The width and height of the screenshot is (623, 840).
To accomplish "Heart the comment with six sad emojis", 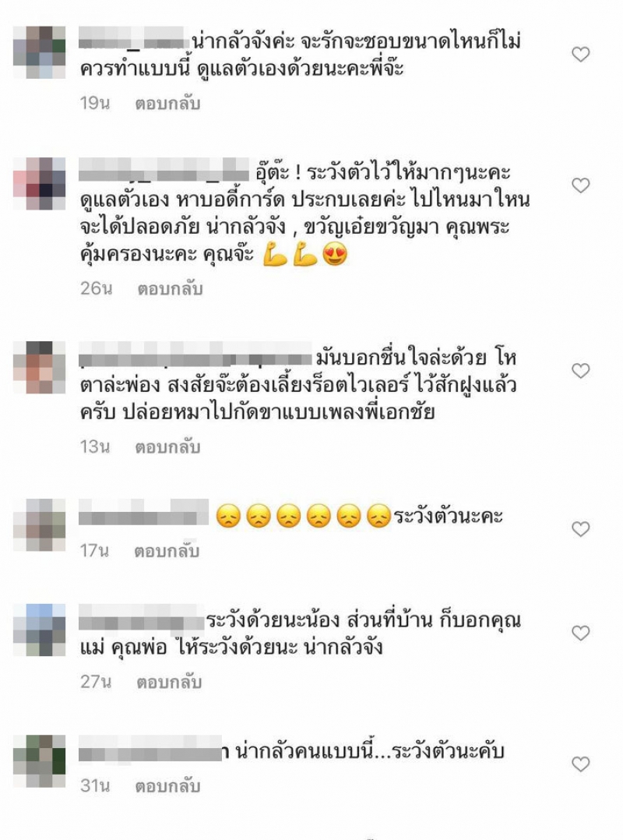I will point(581,529).
